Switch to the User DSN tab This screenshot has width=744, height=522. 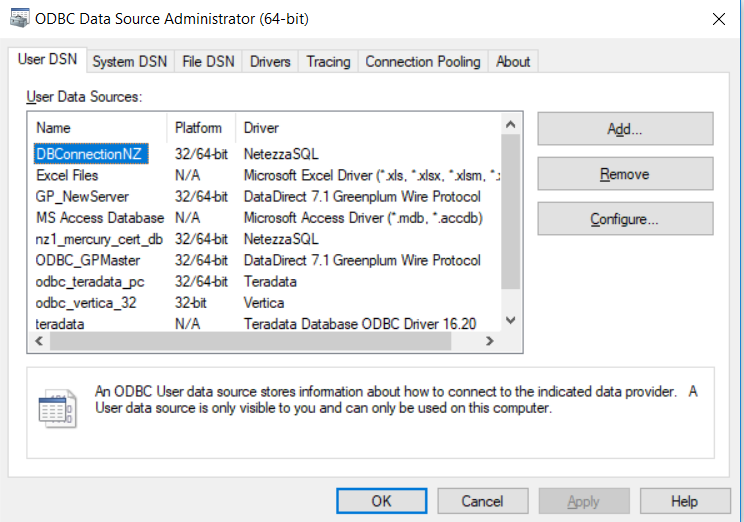(x=47, y=59)
